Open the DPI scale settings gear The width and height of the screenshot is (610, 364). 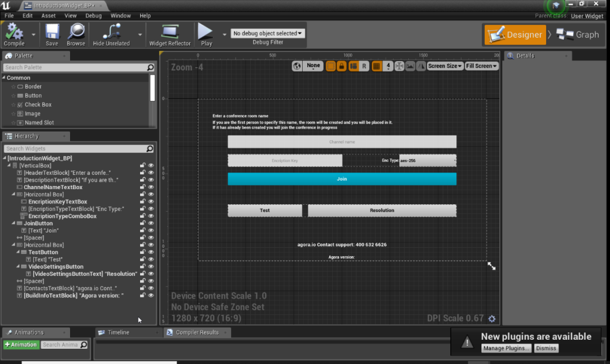(492, 319)
